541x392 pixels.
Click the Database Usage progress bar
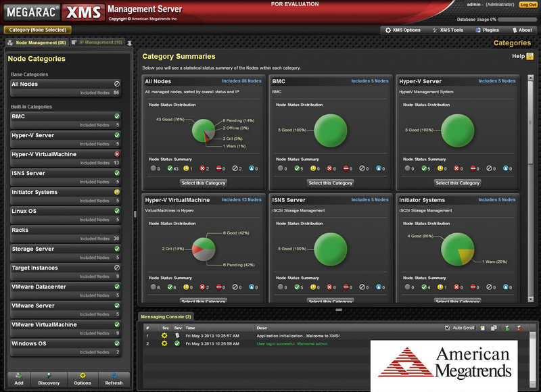tap(517, 20)
